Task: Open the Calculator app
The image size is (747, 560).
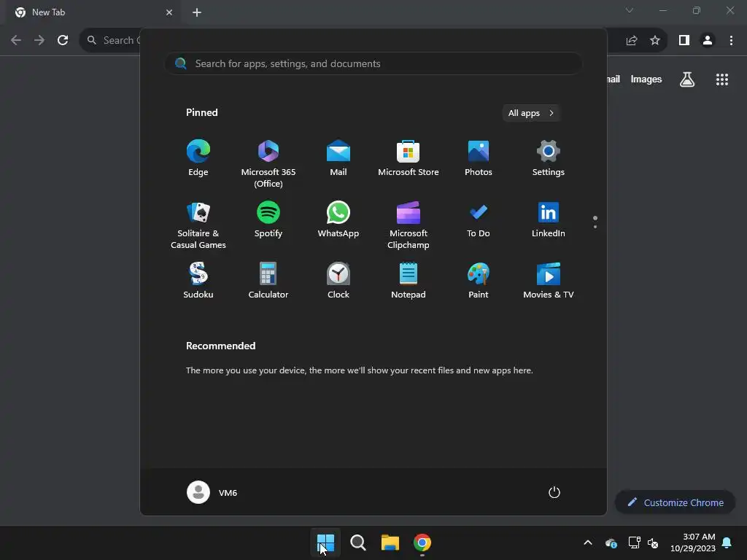Action: [x=268, y=281]
